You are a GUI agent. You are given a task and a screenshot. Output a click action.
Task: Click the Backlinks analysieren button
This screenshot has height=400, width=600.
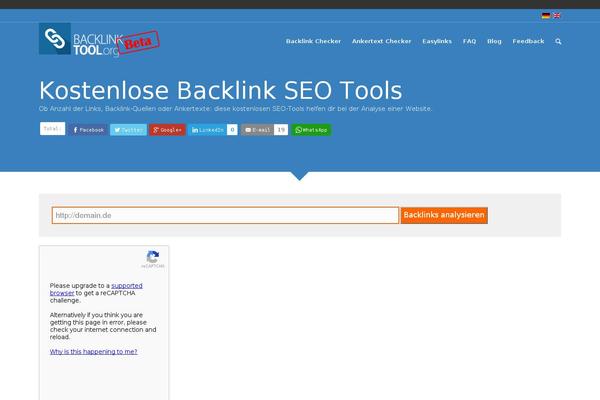click(444, 215)
